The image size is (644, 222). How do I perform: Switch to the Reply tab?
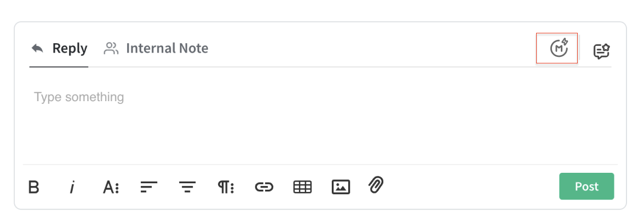[59, 49]
